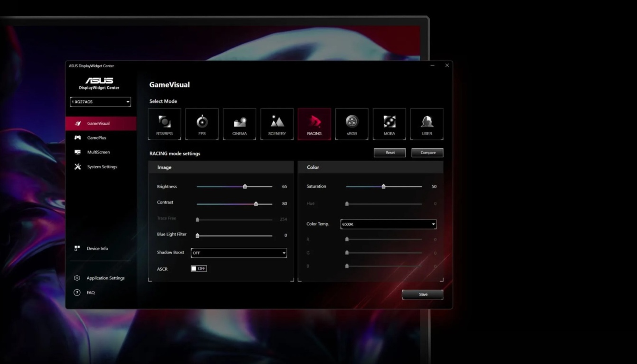
Task: Open the Shadow Boost dropdown
Action: pos(239,253)
